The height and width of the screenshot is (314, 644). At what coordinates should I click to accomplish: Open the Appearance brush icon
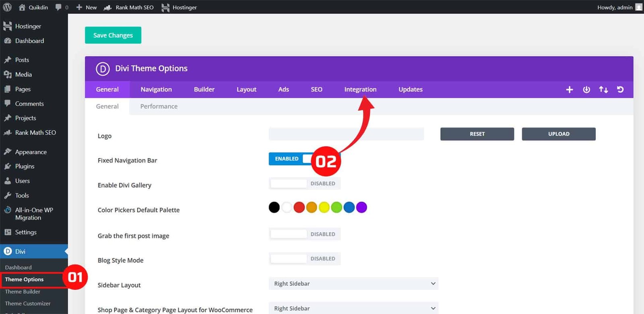[7, 152]
